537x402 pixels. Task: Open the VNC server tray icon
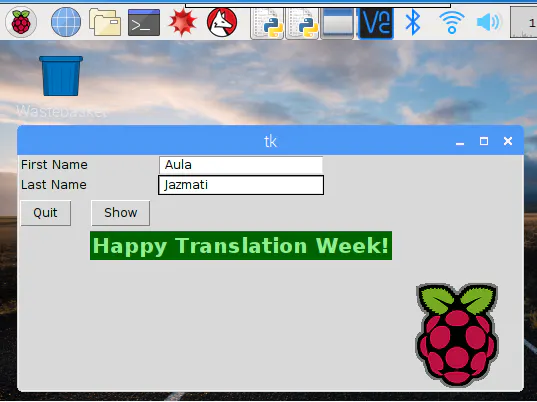pos(375,23)
